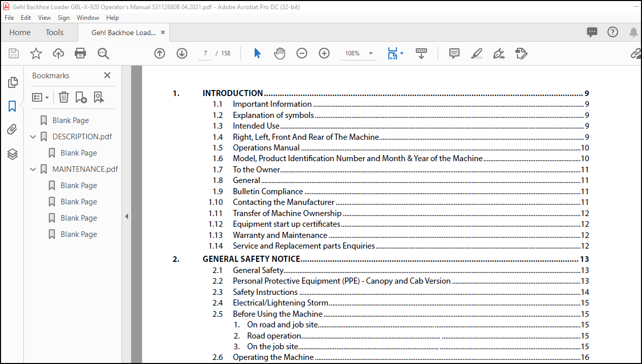Image resolution: width=642 pixels, height=364 pixels.
Task: Select the Gehl Backhoe Load... document tab
Action: [x=124, y=33]
